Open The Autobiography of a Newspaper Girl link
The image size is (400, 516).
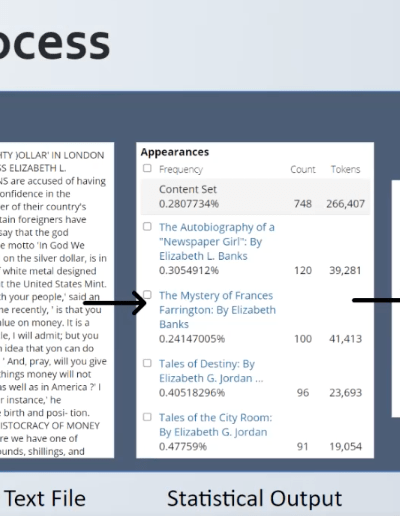click(x=217, y=242)
